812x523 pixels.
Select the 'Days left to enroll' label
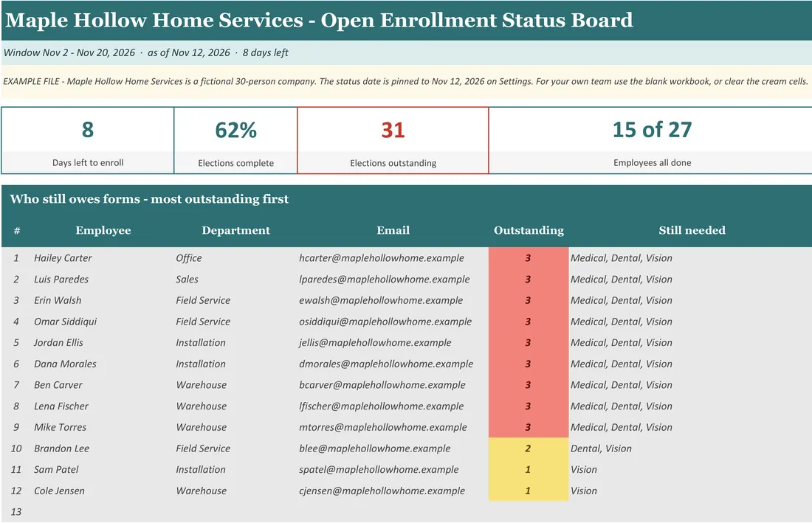click(88, 162)
